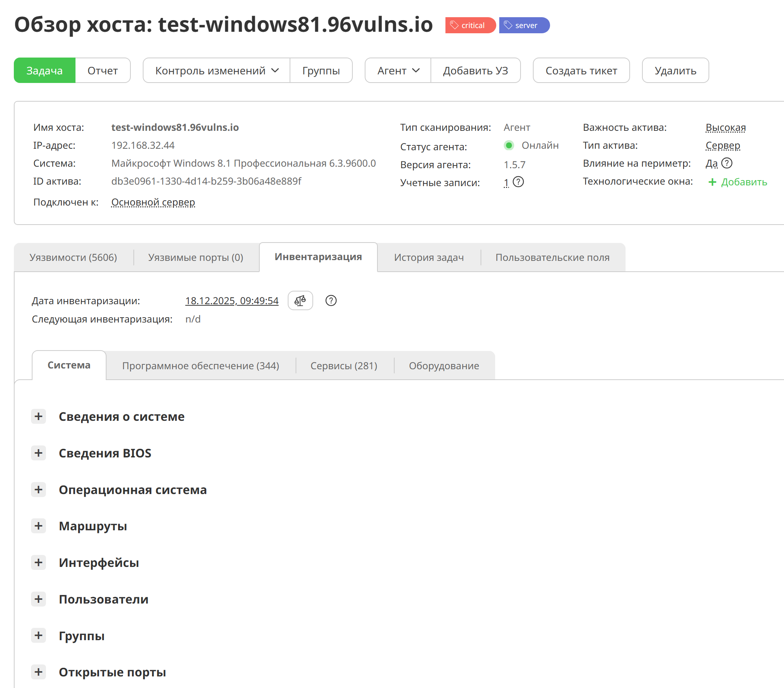Viewport: 784px width, 688px height.
Task: Click help icon next to Влияние на периметр
Action: point(726,163)
